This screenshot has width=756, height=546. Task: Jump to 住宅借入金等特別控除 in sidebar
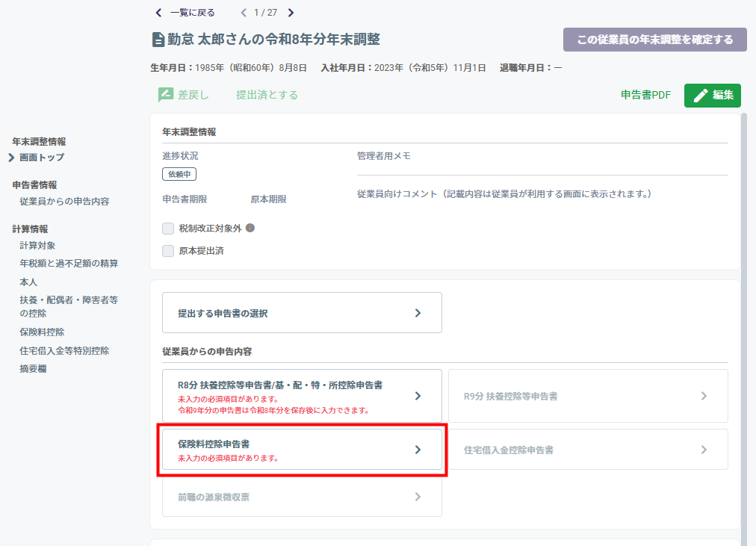point(64,351)
